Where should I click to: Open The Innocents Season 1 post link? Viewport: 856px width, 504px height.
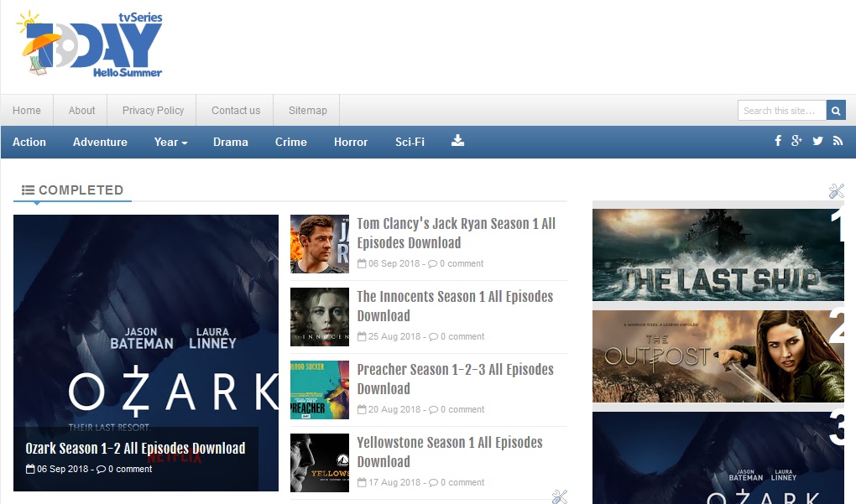(x=454, y=306)
